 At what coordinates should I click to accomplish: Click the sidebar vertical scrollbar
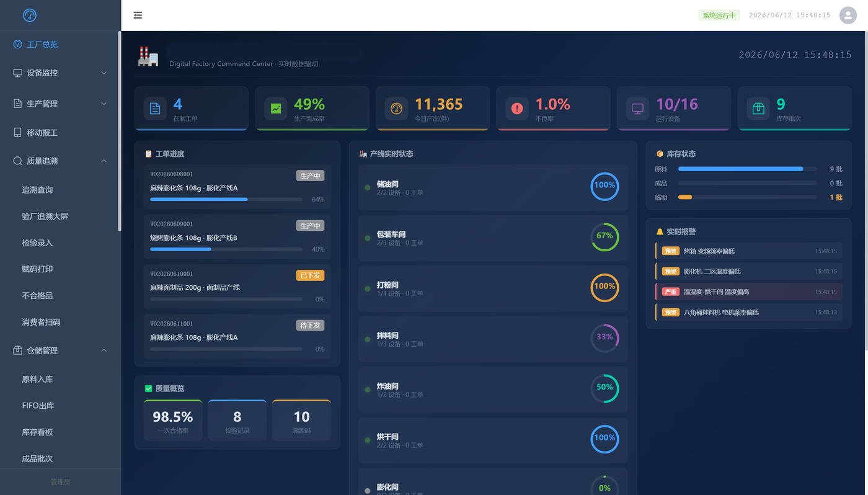pos(120,130)
